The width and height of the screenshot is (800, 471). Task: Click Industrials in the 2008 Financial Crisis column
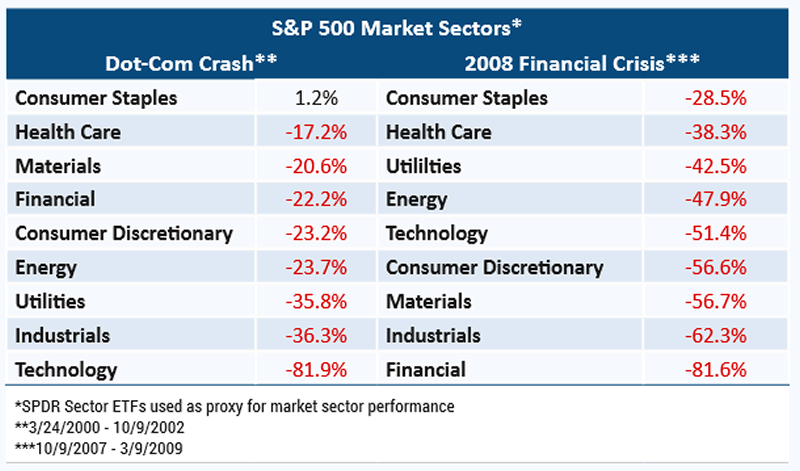tap(433, 335)
